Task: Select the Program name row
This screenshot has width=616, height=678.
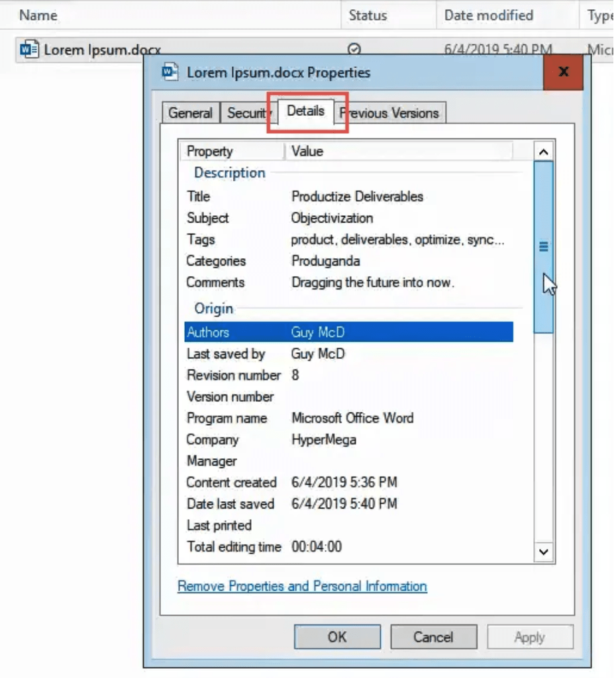Action: click(348, 418)
